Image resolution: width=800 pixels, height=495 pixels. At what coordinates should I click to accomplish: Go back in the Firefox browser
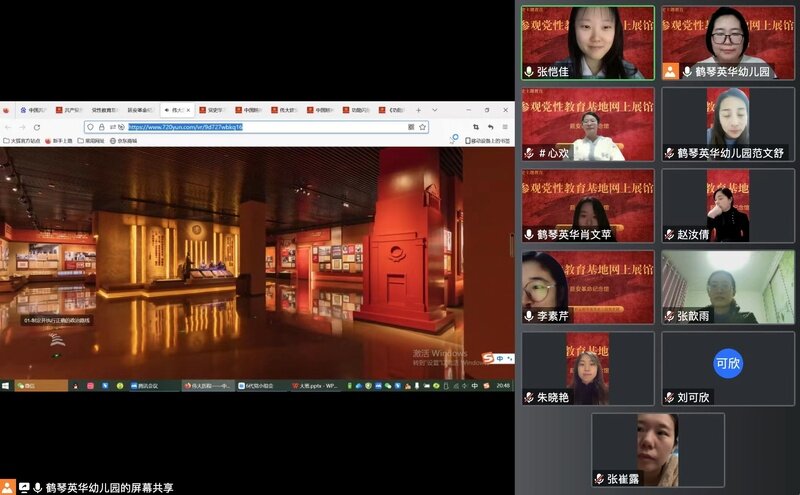(8, 127)
